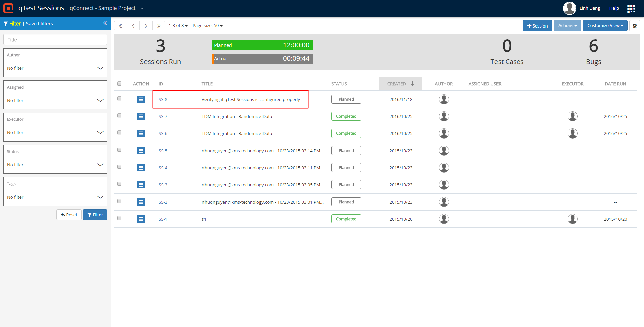This screenshot has width=644, height=327.
Task: Open action menu icon for SS-2
Action: [141, 202]
